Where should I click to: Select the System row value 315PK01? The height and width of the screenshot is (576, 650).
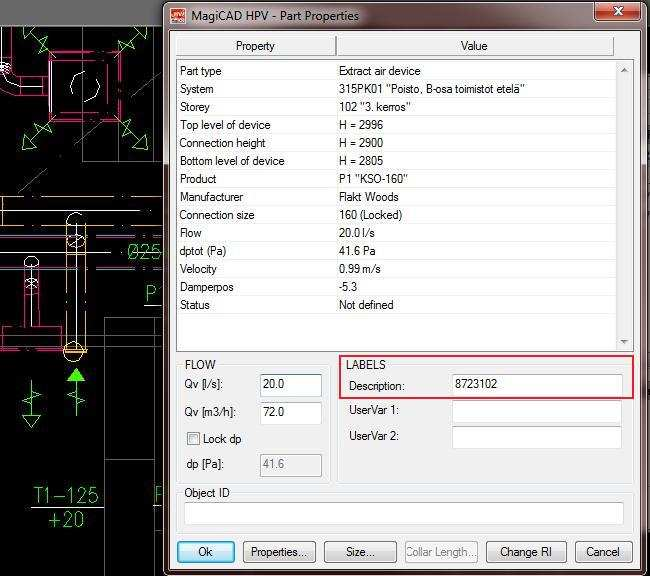432,89
